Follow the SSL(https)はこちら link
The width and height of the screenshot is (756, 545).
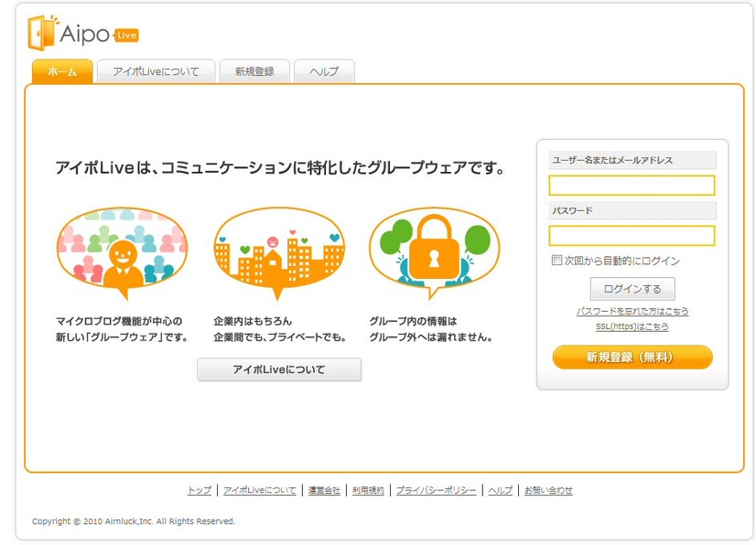pos(632,326)
